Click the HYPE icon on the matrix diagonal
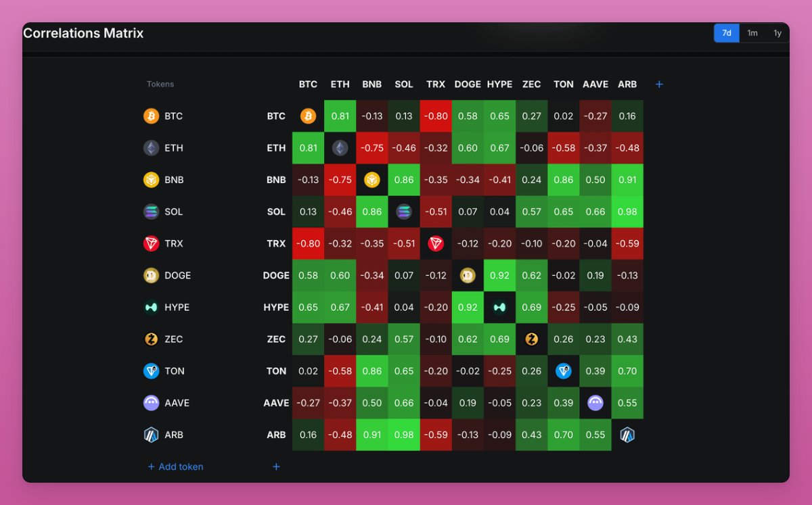Viewport: 812px width, 505px height. (x=499, y=307)
